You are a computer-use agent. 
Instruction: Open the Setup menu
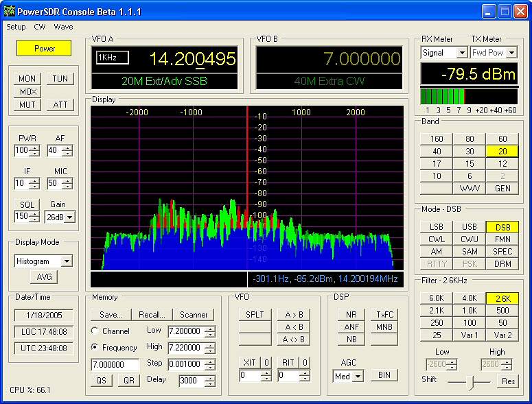coord(16,27)
